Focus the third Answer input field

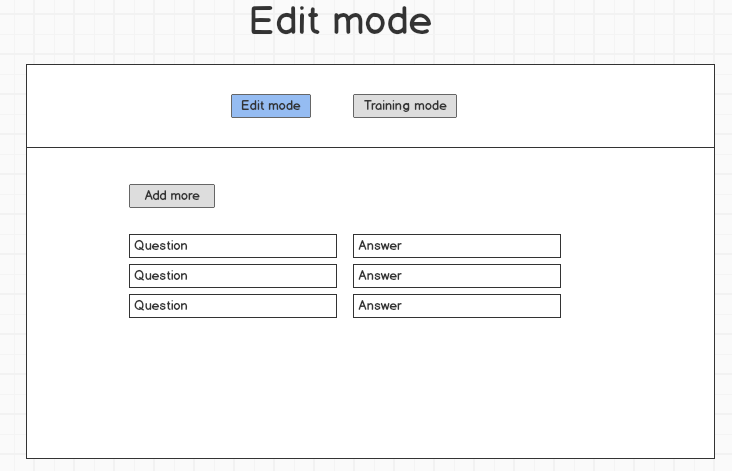[x=456, y=306]
